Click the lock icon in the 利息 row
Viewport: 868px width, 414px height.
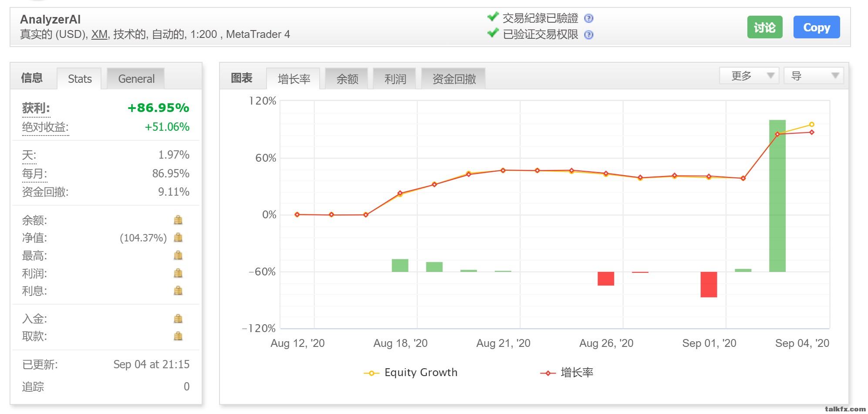178,291
